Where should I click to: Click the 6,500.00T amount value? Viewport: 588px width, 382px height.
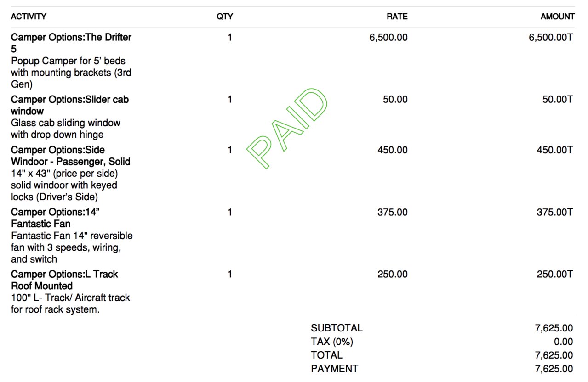[551, 38]
